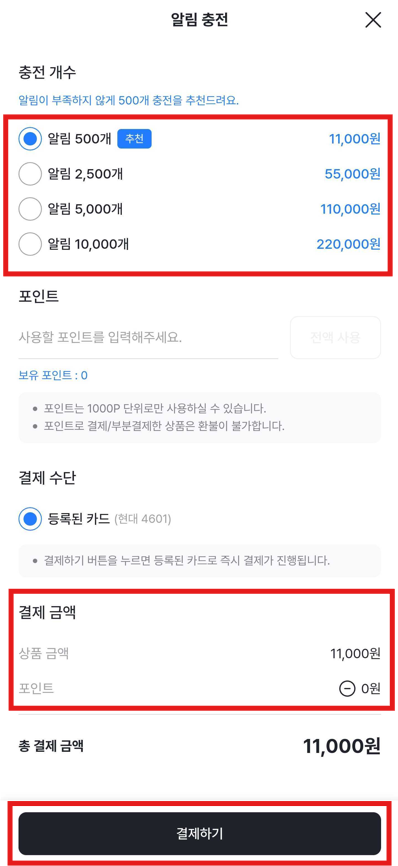Tap the 결제하기 button

coord(200,833)
